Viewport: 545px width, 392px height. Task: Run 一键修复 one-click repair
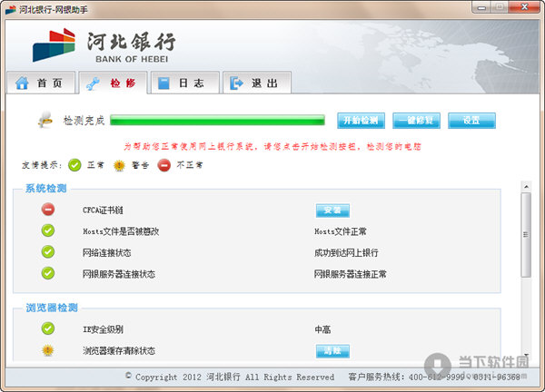(x=416, y=121)
